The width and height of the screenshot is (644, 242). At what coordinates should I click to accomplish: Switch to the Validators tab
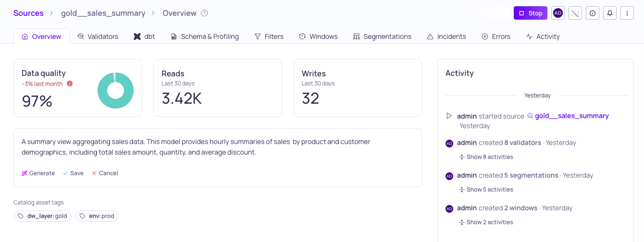coord(98,36)
